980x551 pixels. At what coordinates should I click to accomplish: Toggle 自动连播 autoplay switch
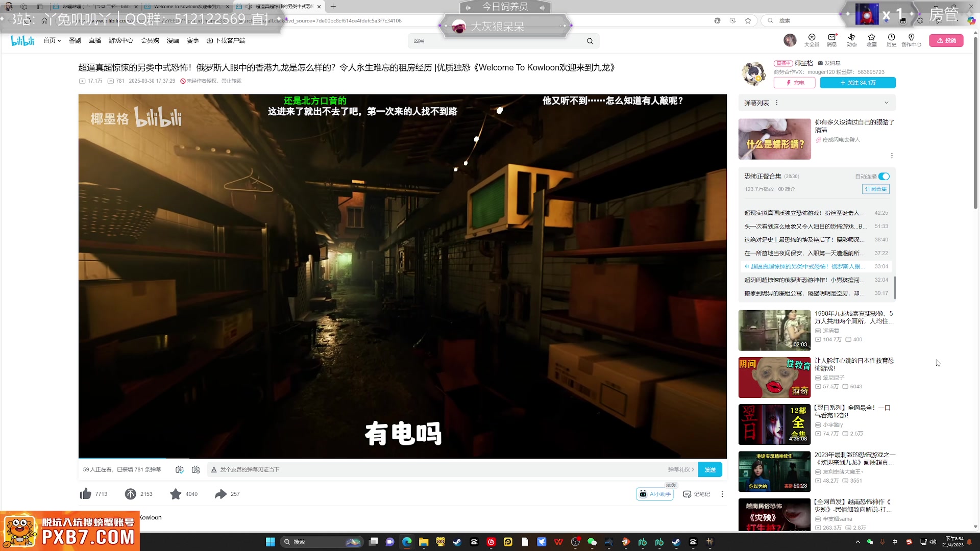click(x=884, y=177)
